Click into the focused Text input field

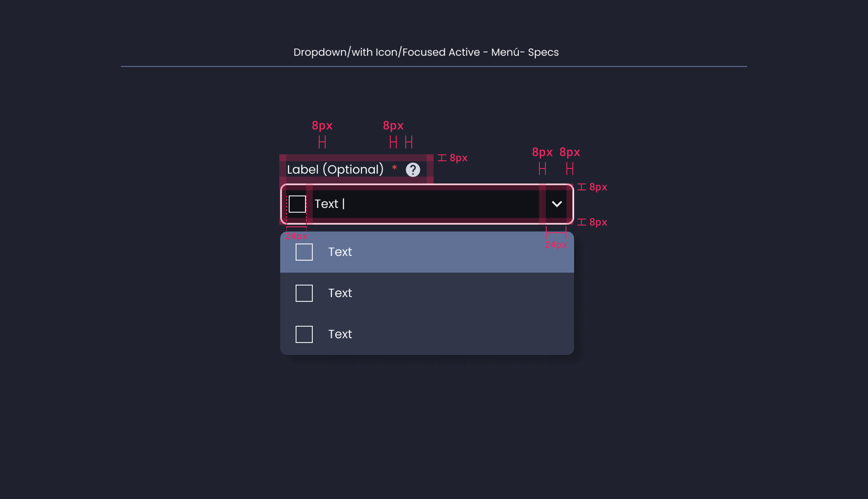(427, 204)
